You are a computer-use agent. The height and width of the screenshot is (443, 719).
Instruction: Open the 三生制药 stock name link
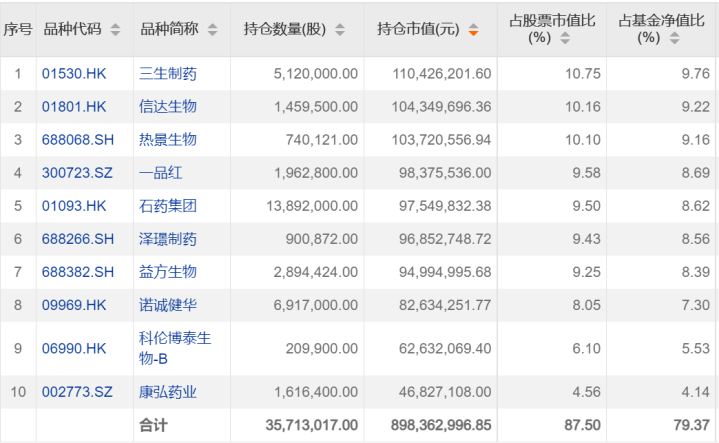click(x=168, y=73)
